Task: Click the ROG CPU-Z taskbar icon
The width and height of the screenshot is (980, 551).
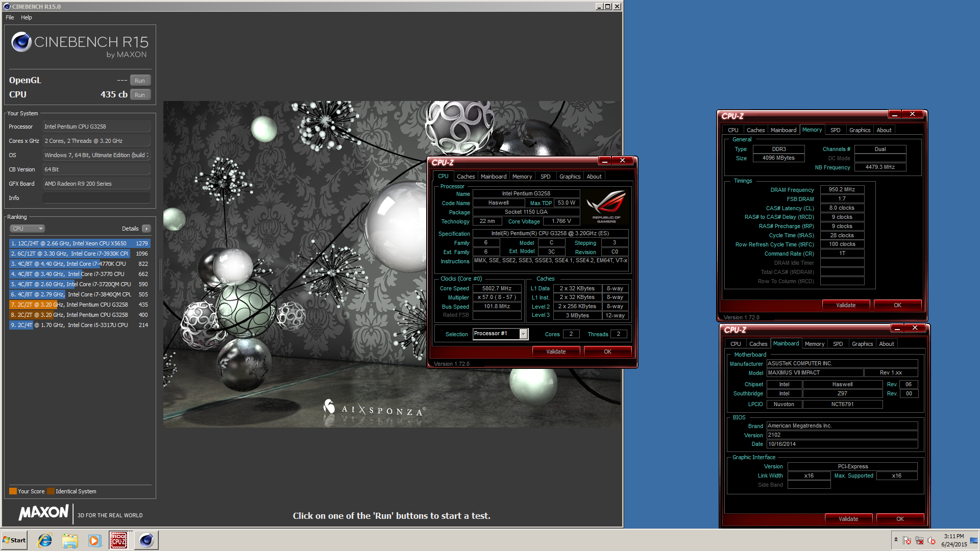Action: point(119,540)
